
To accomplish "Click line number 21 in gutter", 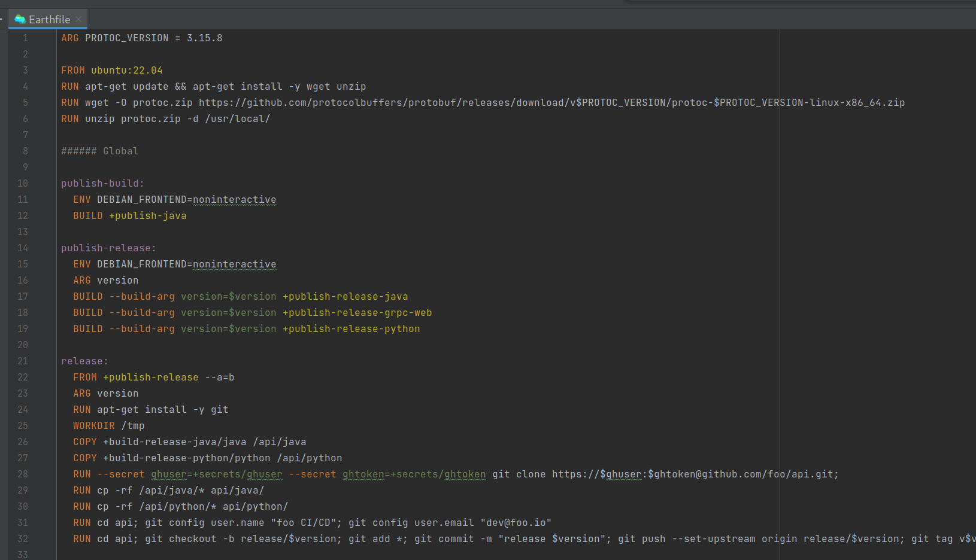I will point(23,361).
